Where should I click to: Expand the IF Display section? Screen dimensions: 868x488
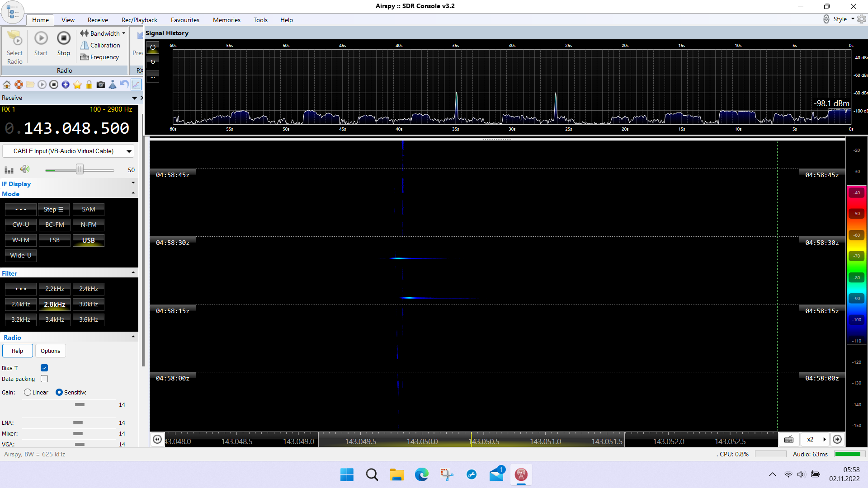coord(133,183)
